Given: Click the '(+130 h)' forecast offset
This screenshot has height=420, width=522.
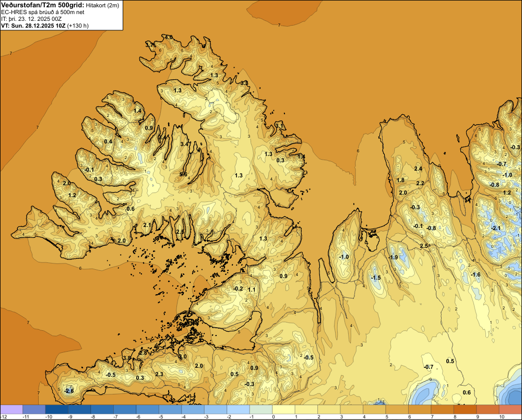Looking at the screenshot, I should (x=78, y=26).
